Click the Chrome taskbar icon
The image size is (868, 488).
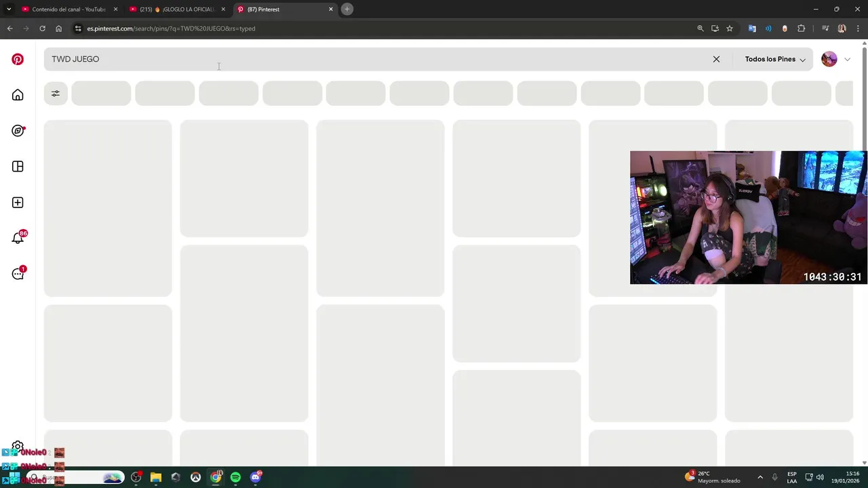[216, 477]
